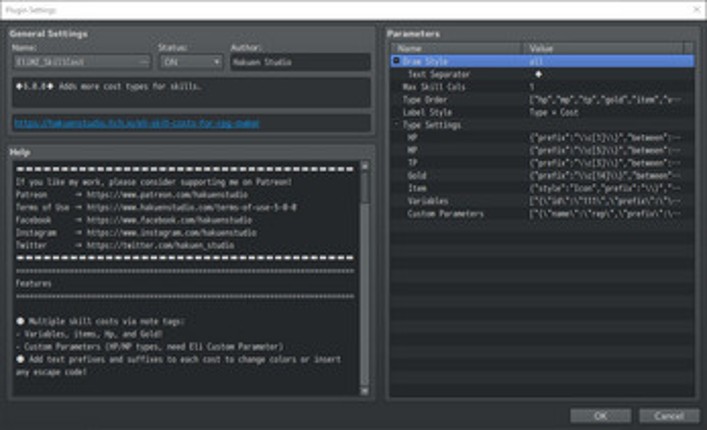
Task: Select the Label Style parameter row
Action: click(430, 113)
